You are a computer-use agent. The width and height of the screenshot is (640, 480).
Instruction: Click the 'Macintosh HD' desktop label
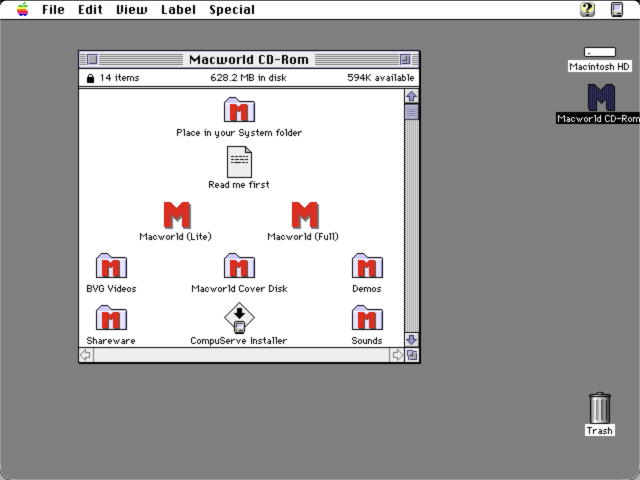[600, 67]
